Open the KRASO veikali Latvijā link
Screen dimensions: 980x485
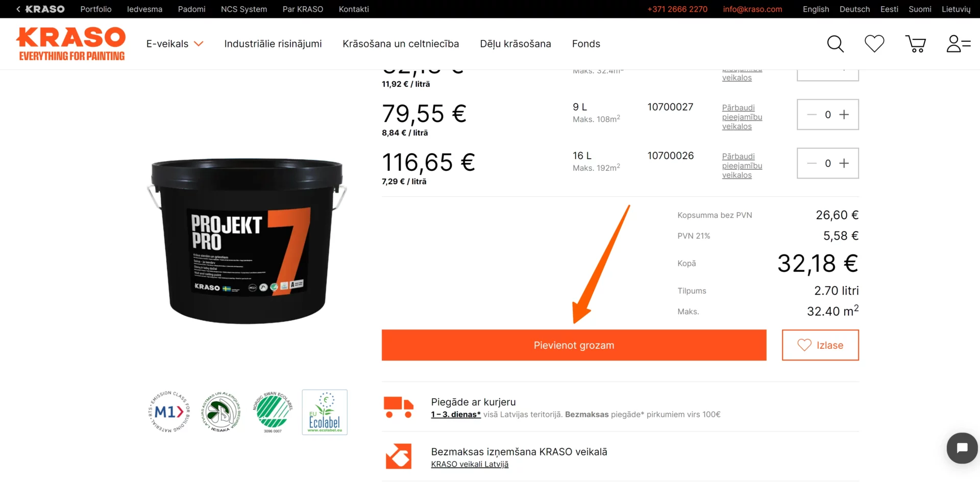click(x=470, y=464)
